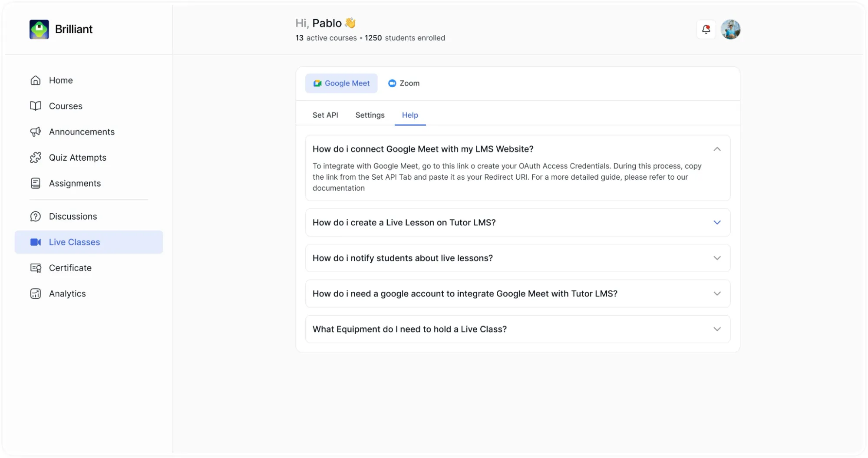The image size is (868, 458).
Task: Click the Quiz Attempts puzzle icon
Action: click(36, 158)
